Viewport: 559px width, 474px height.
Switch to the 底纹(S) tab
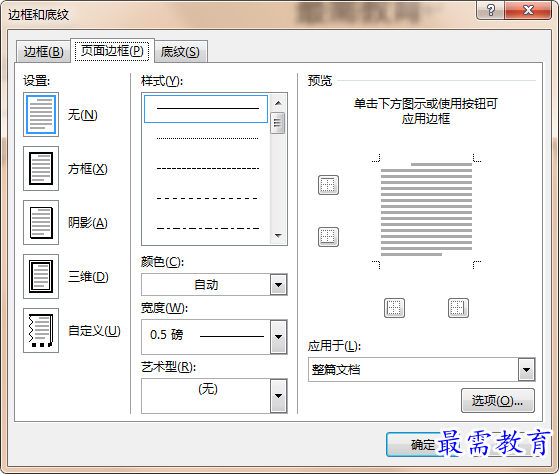[x=180, y=52]
